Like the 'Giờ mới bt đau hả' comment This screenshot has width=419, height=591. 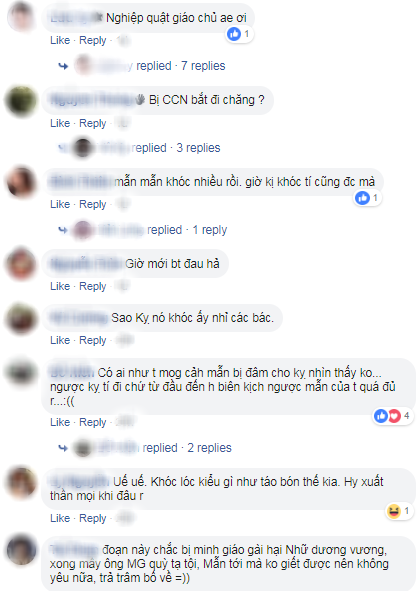(60, 286)
